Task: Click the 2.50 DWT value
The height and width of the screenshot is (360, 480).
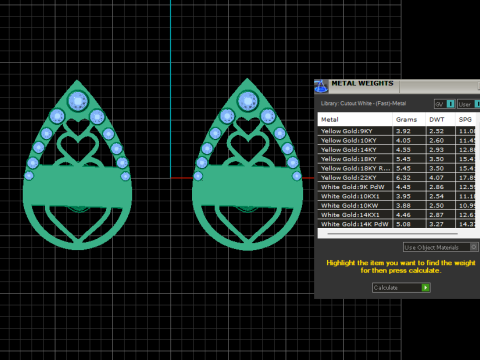Action: click(436, 206)
